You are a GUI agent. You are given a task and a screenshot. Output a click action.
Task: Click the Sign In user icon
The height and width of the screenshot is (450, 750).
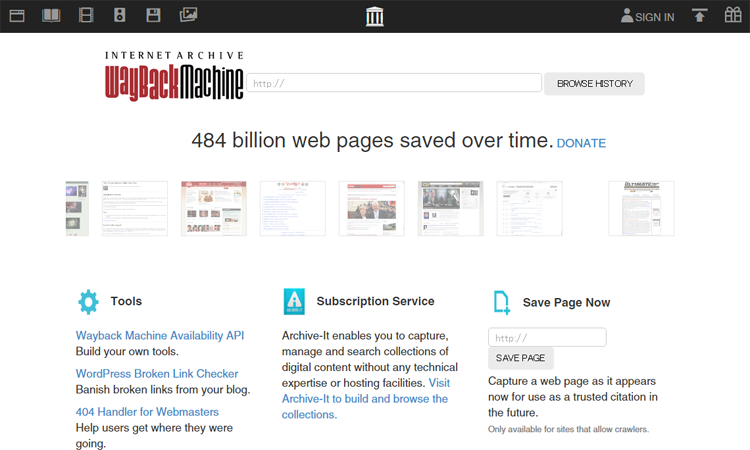[x=627, y=16]
